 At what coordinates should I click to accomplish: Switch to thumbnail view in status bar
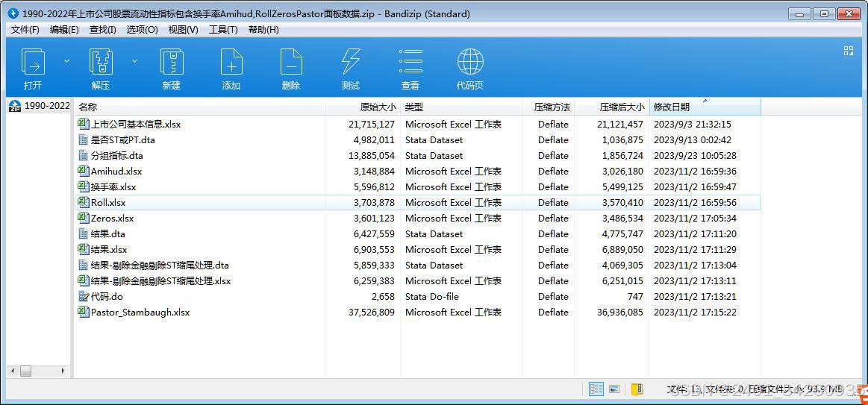click(614, 389)
